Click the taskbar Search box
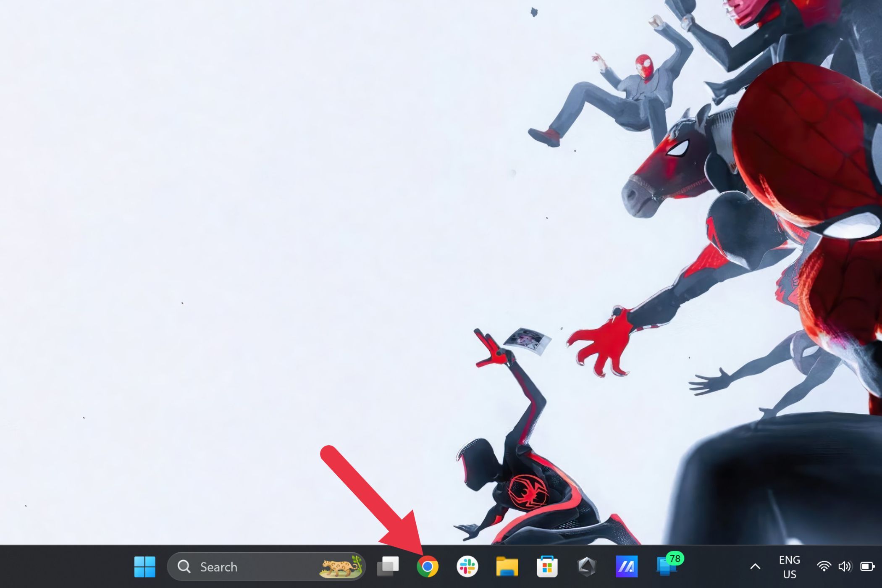This screenshot has width=882, height=588. click(x=266, y=567)
